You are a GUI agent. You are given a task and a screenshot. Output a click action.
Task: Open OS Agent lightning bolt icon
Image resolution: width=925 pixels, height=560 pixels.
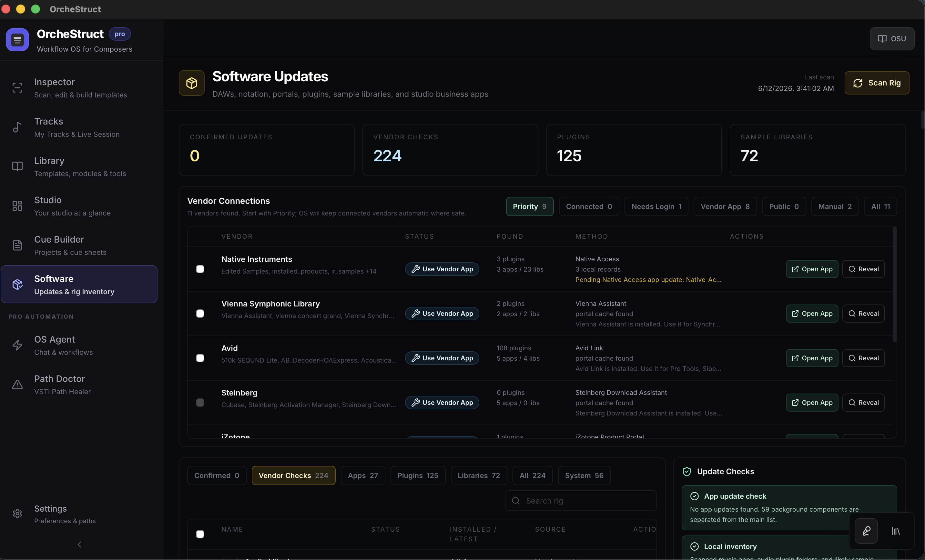click(17, 345)
